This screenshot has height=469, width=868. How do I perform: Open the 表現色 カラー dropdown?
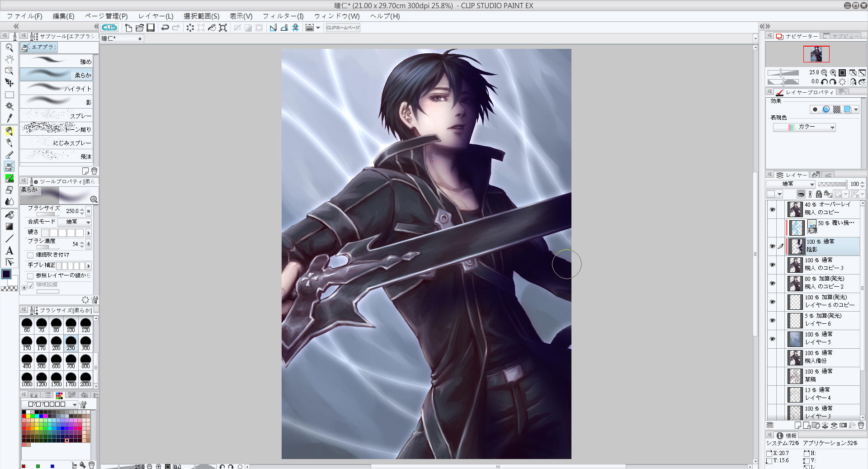pos(804,128)
